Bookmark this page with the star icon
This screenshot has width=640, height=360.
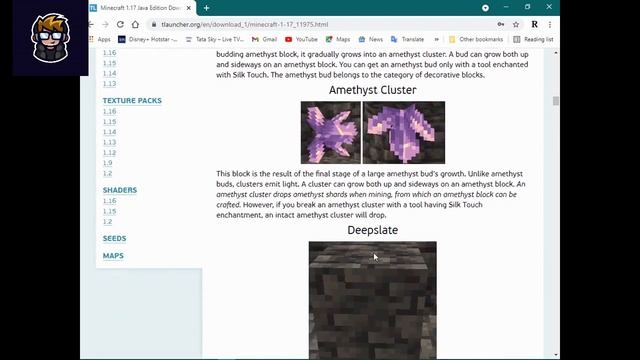[516, 24]
